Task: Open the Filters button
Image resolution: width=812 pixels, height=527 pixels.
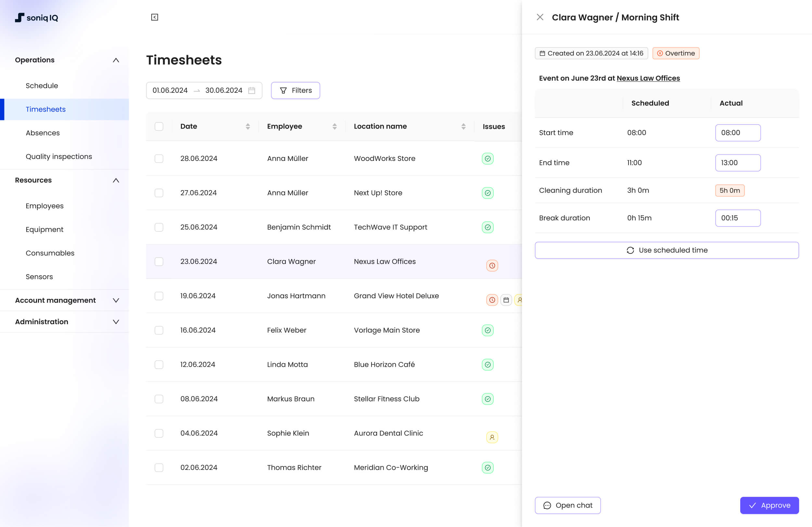Action: 296,90
